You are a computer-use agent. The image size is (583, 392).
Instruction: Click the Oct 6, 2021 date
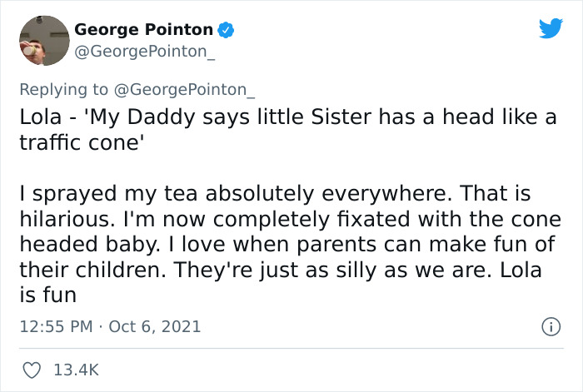tap(153, 326)
